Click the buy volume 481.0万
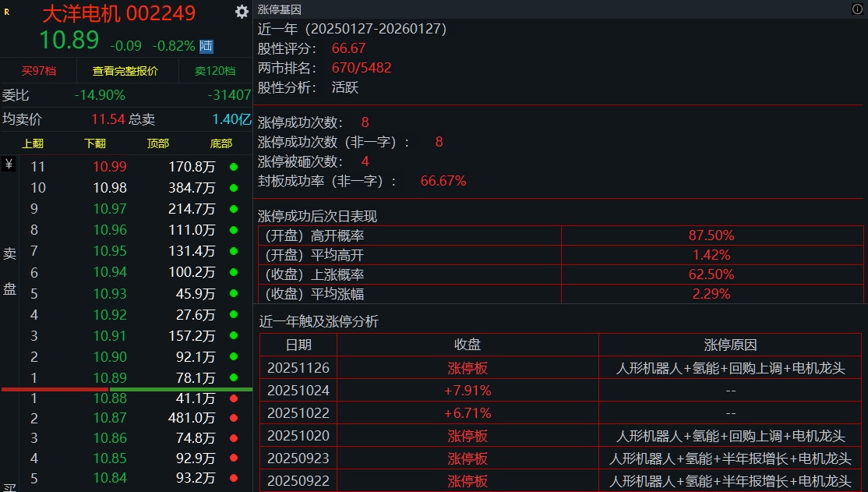The image size is (868, 492). click(192, 418)
